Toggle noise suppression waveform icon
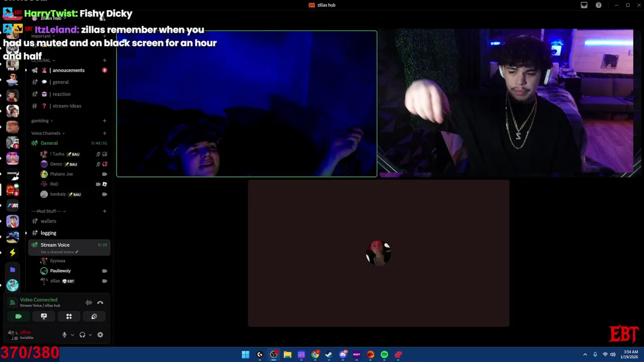This screenshot has width=644, height=362. [89, 303]
